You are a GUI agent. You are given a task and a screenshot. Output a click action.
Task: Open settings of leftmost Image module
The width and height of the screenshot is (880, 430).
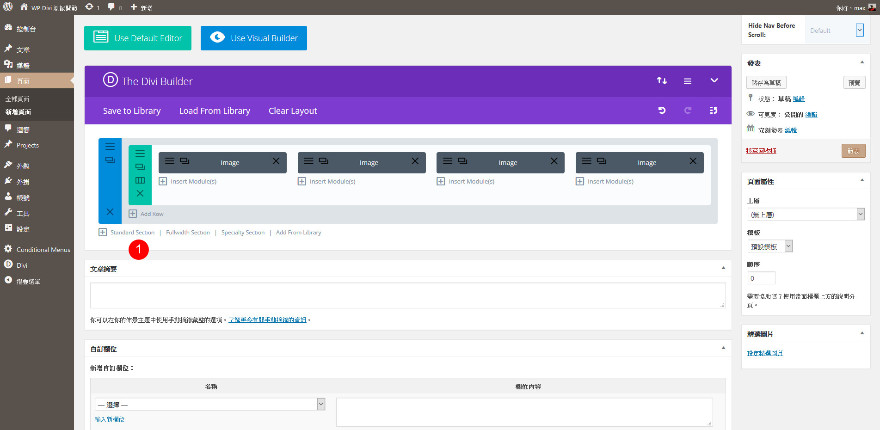coord(169,161)
